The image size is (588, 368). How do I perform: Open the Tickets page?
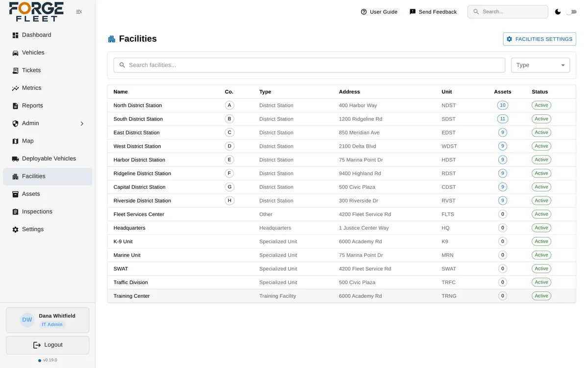[48, 70]
